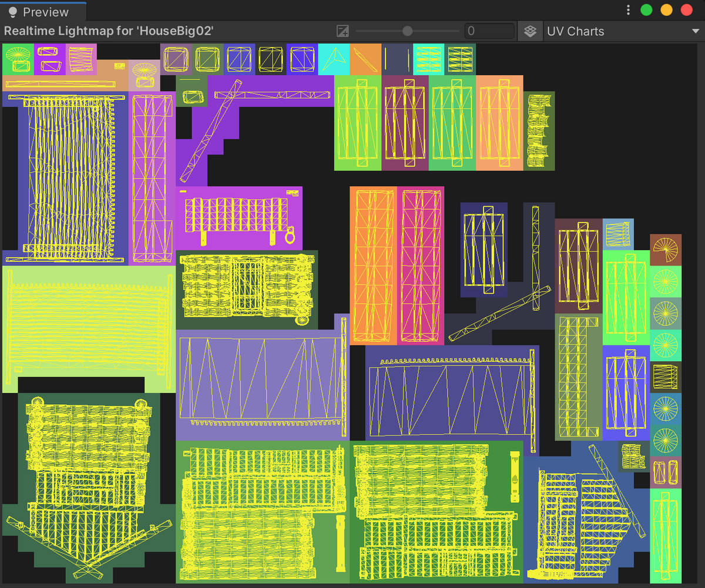The width and height of the screenshot is (705, 588).
Task: Click the exposure value field showing 0
Action: (x=489, y=31)
